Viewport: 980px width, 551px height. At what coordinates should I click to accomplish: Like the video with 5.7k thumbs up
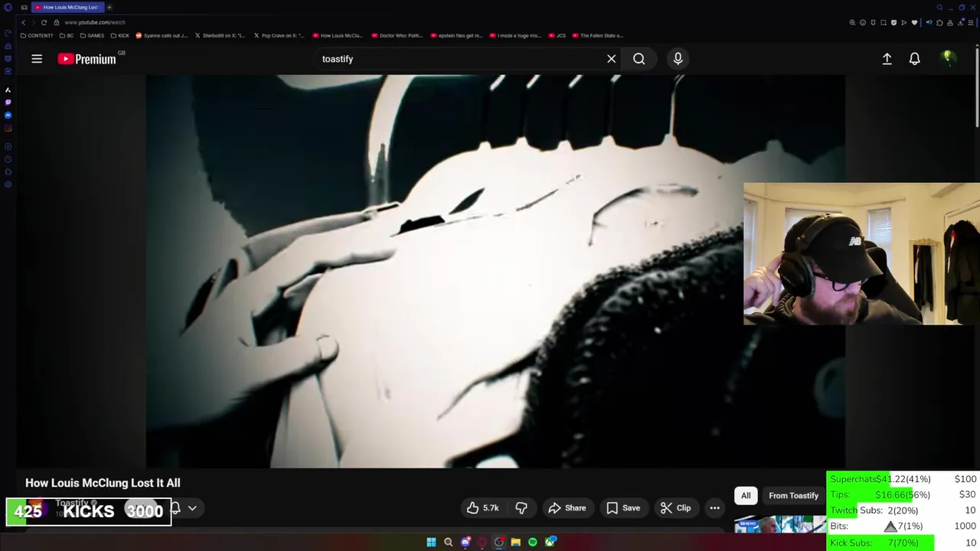point(482,508)
